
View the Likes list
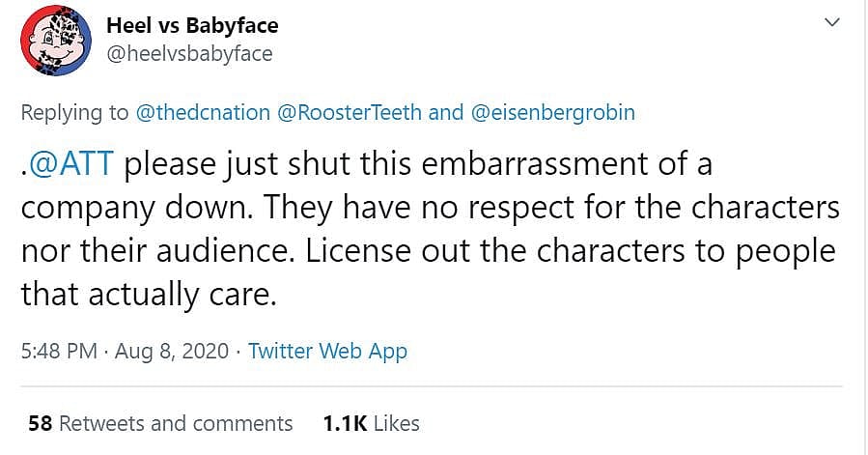(396, 423)
